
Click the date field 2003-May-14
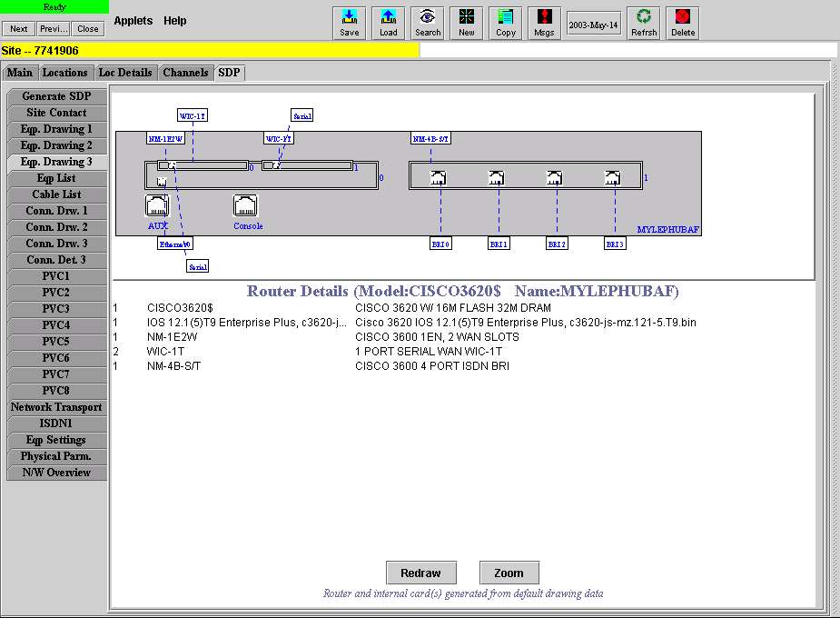594,25
